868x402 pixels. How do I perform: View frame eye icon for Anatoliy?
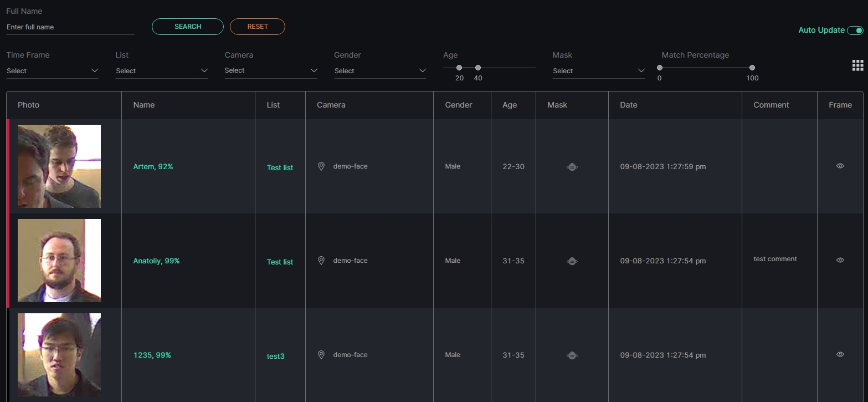(840, 260)
